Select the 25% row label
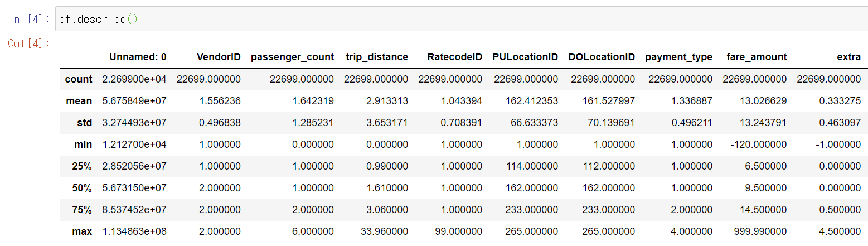 82,166
